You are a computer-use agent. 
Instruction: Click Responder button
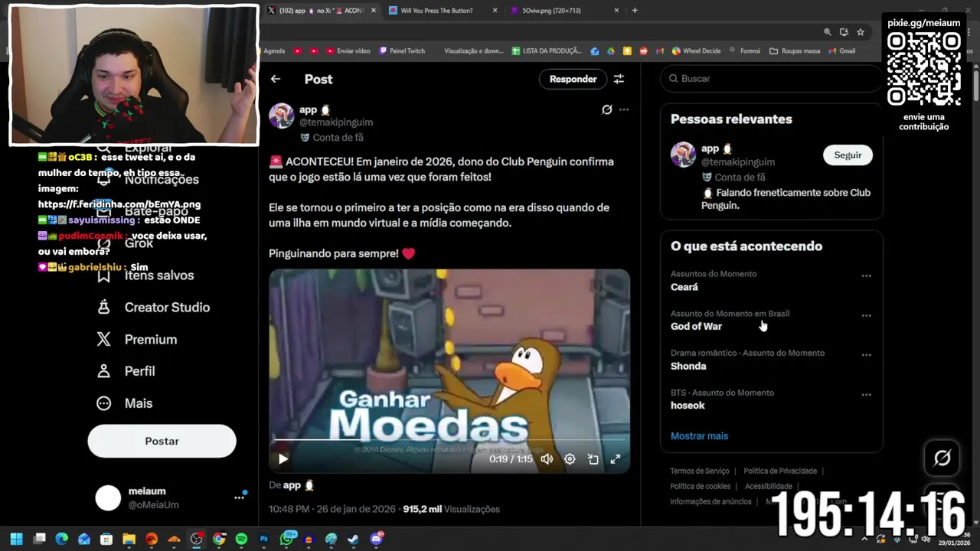click(x=573, y=79)
